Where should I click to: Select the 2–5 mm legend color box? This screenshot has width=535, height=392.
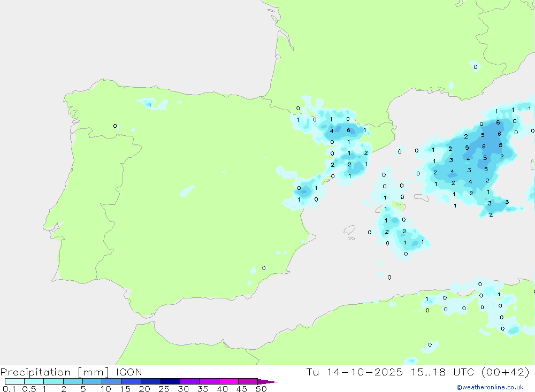(73, 381)
